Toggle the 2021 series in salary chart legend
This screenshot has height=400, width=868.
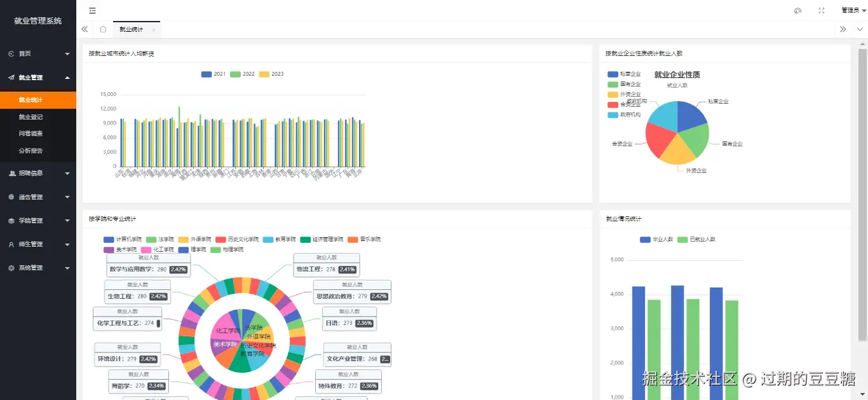coord(214,74)
